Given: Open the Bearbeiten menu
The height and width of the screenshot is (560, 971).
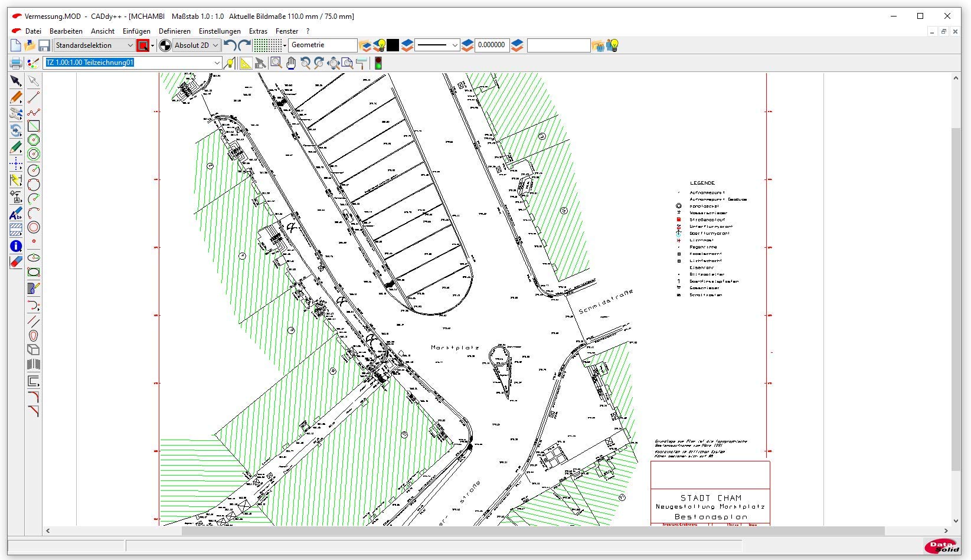Looking at the screenshot, I should point(66,31).
